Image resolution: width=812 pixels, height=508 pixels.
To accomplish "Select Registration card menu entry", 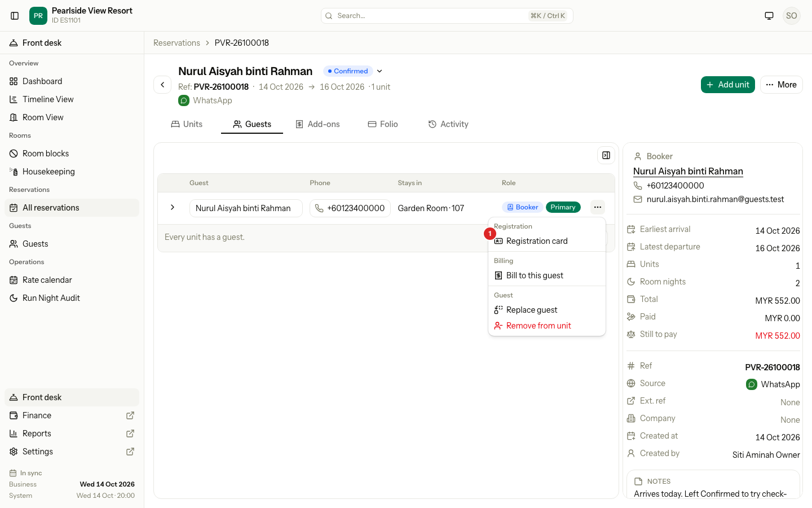I will coord(547,241).
